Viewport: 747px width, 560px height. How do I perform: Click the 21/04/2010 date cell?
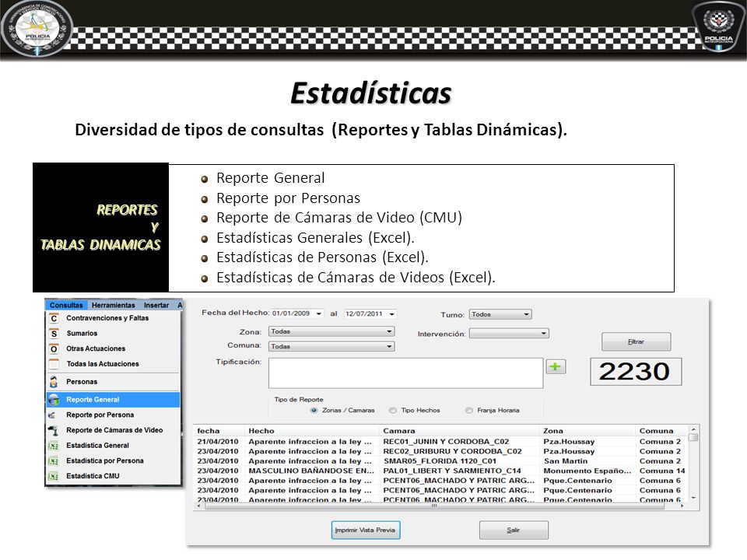point(218,442)
